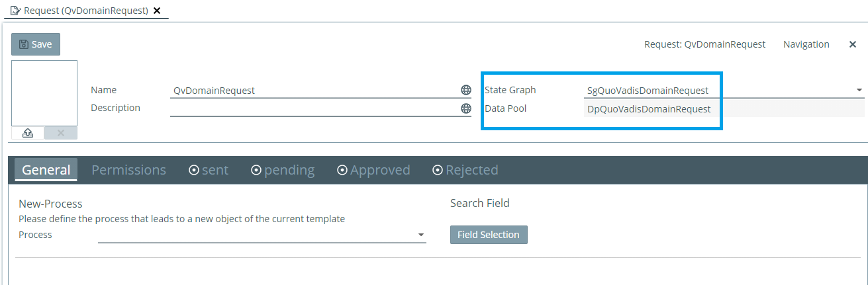868x285 pixels.
Task: Switch to the Permissions tab
Action: tap(128, 170)
